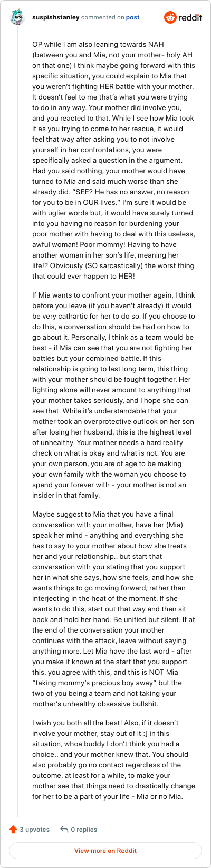Image resolution: width=211 pixels, height=868 pixels.
Task: Open the suspishstanley username link
Action: click(x=55, y=17)
